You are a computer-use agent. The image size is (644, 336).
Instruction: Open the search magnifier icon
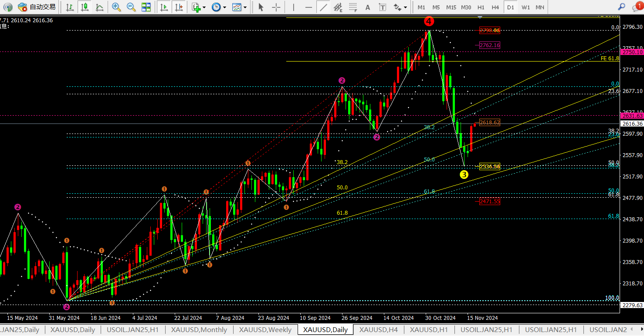[622, 7]
